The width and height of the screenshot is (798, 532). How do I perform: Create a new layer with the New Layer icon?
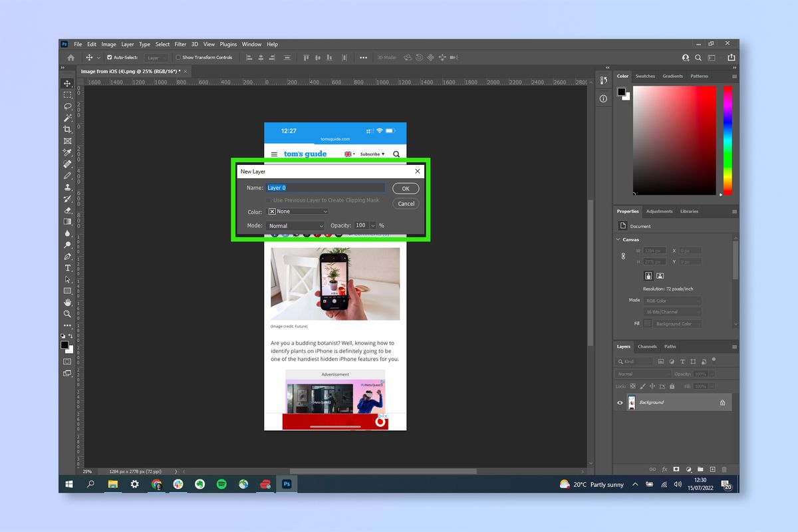click(x=712, y=469)
